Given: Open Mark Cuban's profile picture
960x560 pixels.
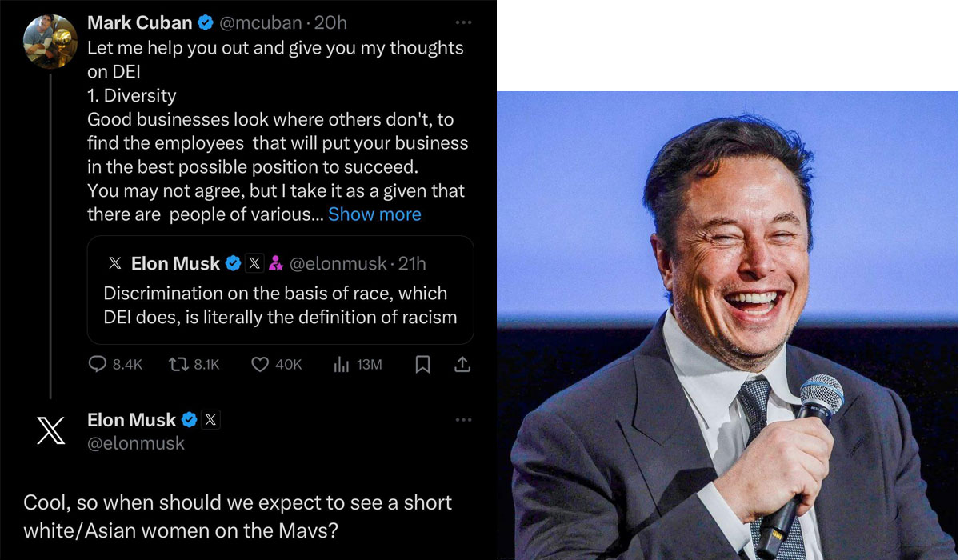Looking at the screenshot, I should pos(51,42).
